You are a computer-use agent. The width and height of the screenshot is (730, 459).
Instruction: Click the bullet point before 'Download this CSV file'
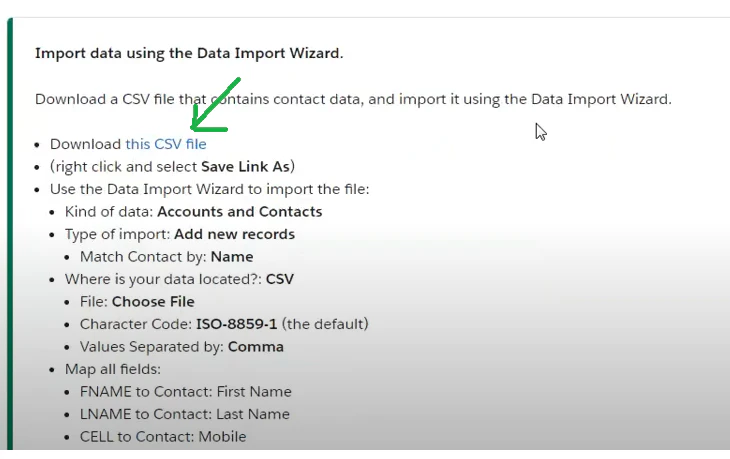(37, 145)
